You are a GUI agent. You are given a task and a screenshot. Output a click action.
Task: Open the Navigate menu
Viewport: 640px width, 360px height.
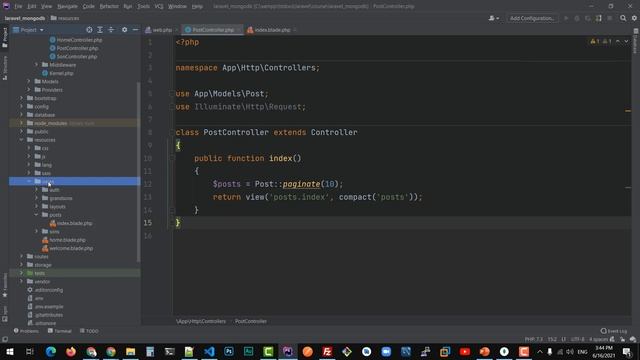pos(67,6)
